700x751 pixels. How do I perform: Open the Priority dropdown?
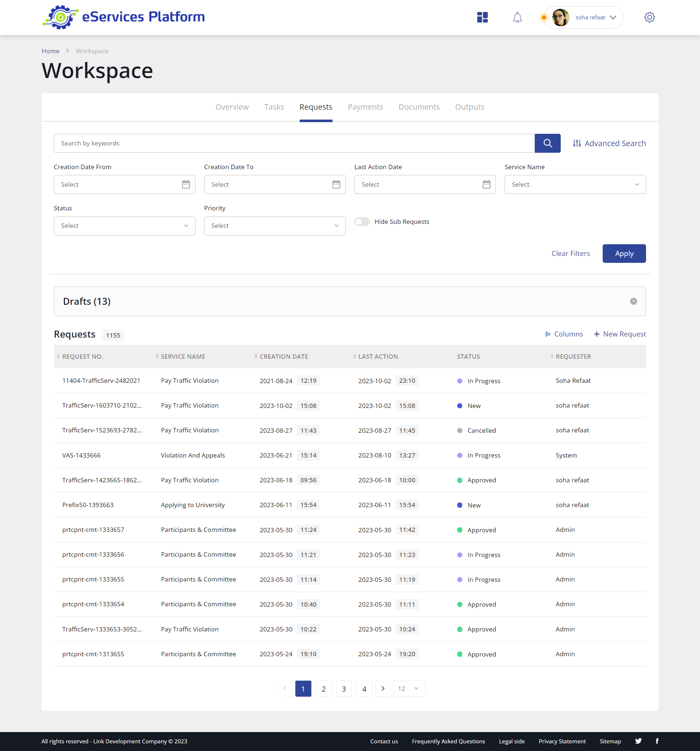[275, 226]
